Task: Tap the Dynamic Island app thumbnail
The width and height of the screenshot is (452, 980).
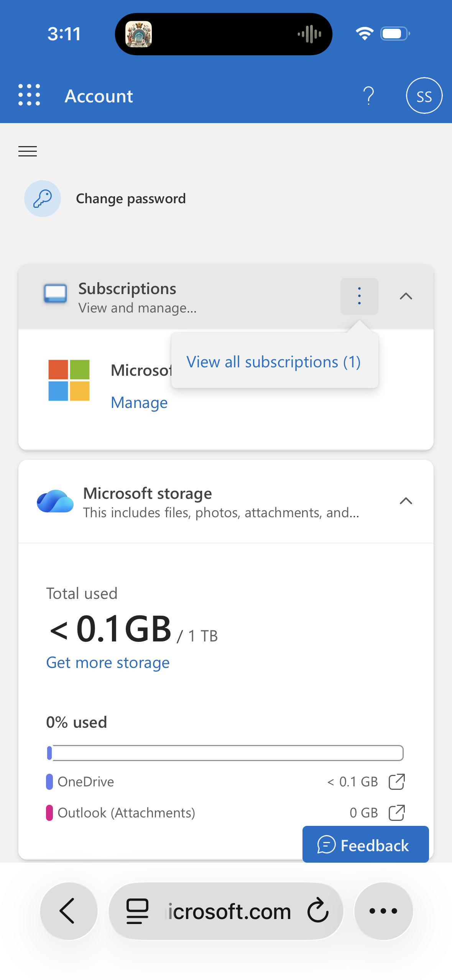Action: pyautogui.click(x=139, y=34)
